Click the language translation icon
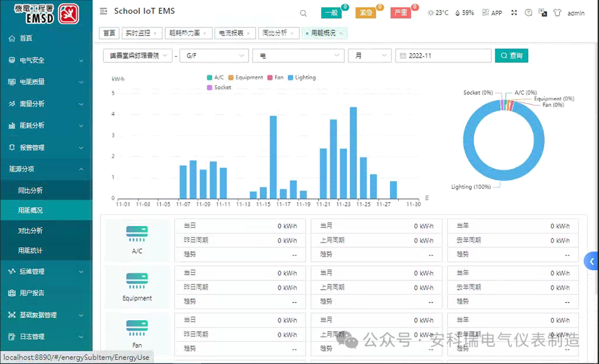 542,13
